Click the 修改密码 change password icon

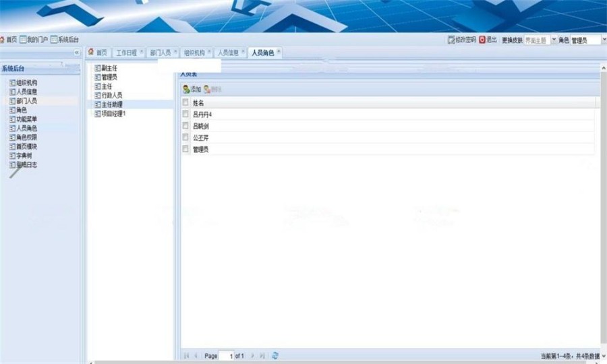click(451, 40)
